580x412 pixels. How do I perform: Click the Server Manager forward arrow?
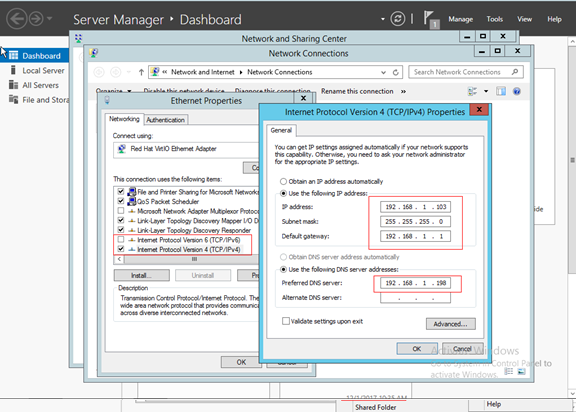tap(36, 18)
